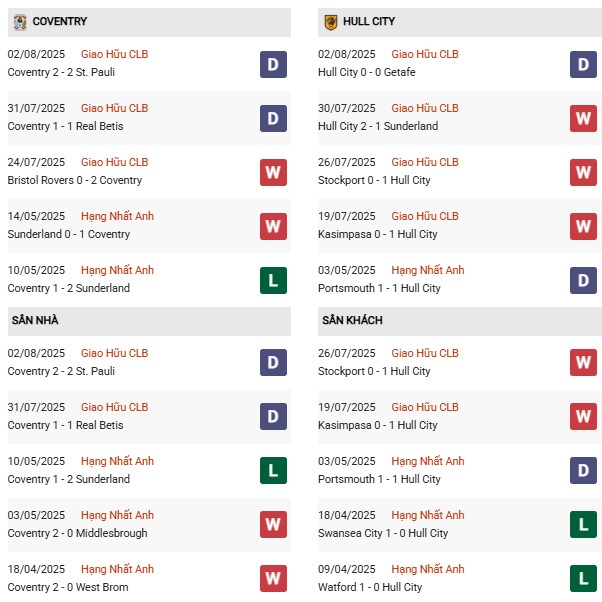Click the Hull City club crest icon
Image resolution: width=602 pixels, height=602 pixels.
[331, 22]
